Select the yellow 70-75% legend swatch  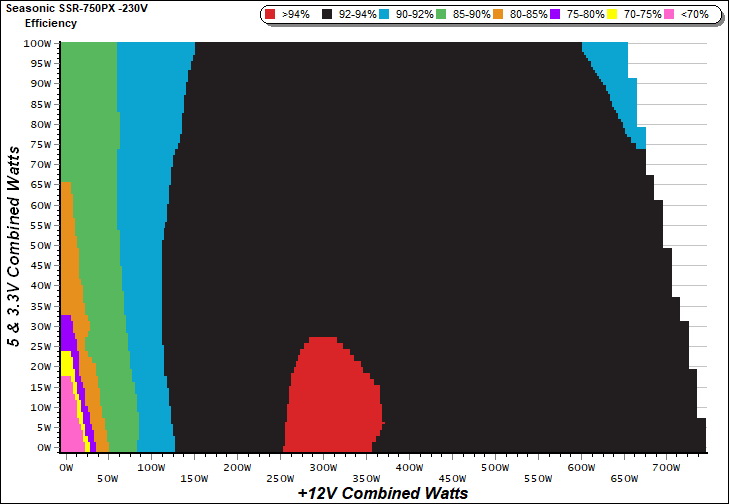[x=614, y=15]
